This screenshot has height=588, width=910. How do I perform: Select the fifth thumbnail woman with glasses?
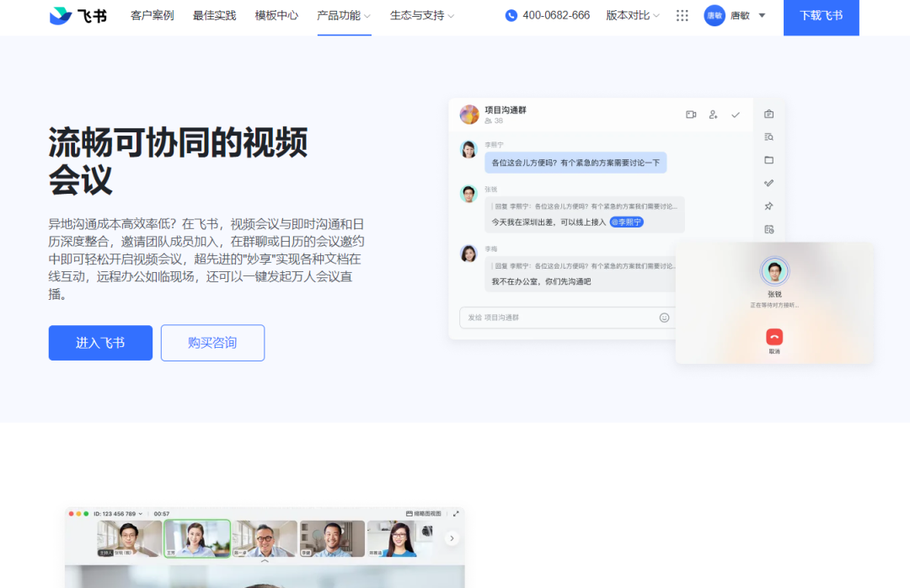tap(400, 538)
